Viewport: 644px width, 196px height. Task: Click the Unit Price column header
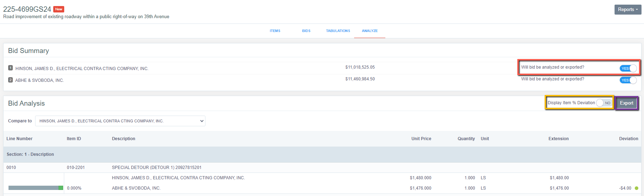(421, 139)
